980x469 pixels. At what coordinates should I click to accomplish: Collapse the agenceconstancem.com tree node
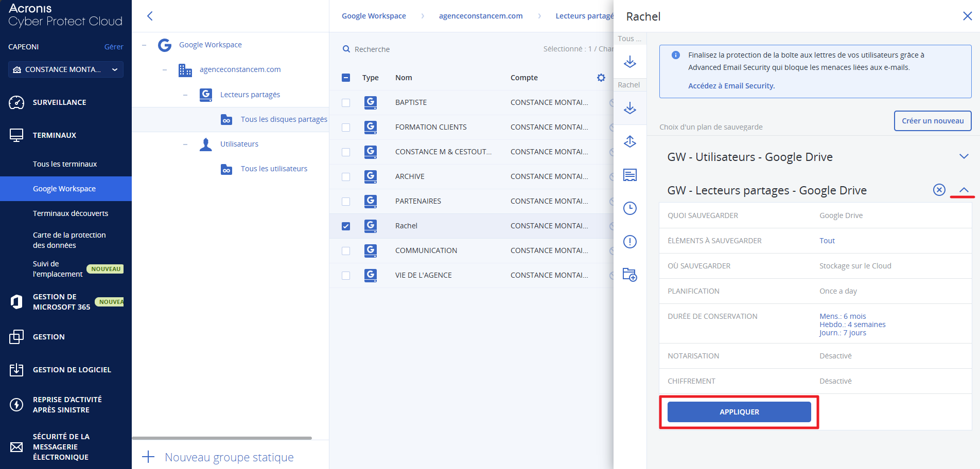tap(165, 70)
